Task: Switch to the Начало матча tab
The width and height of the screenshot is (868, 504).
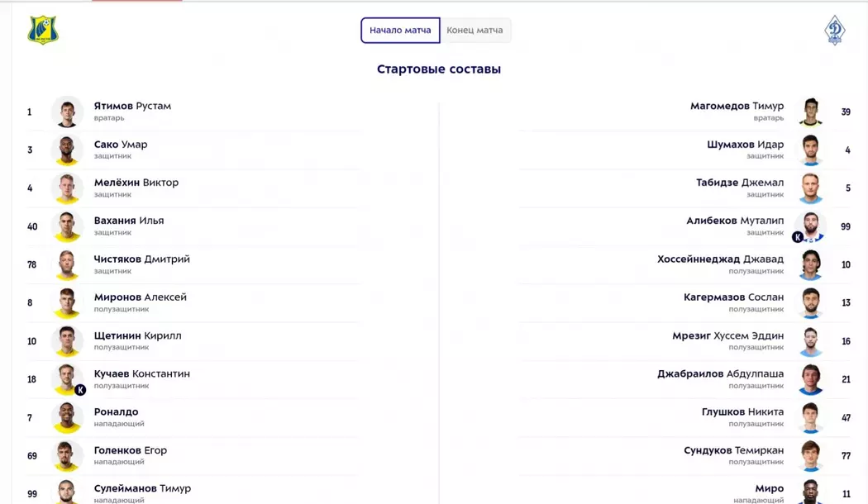Action: click(x=400, y=31)
